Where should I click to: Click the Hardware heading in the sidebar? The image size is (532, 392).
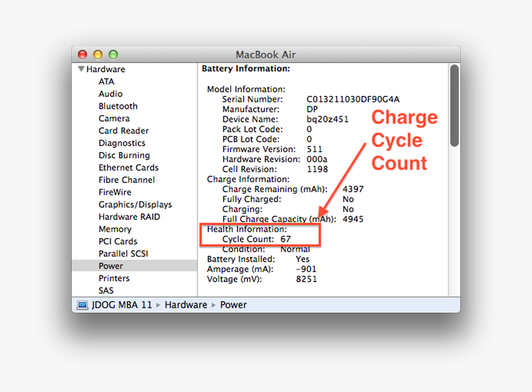(106, 69)
